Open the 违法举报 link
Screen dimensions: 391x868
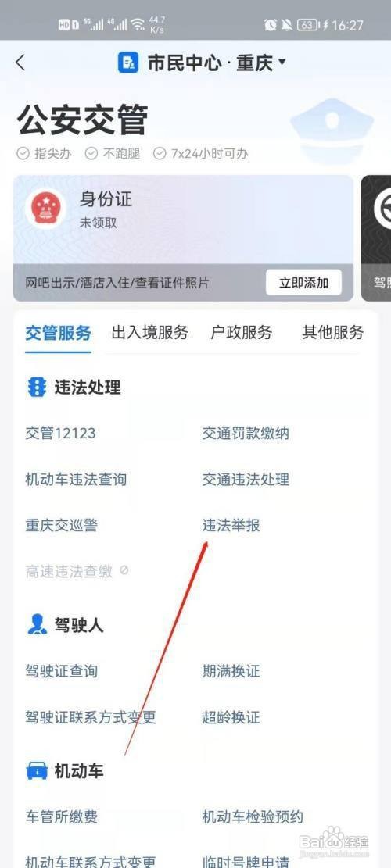231,525
